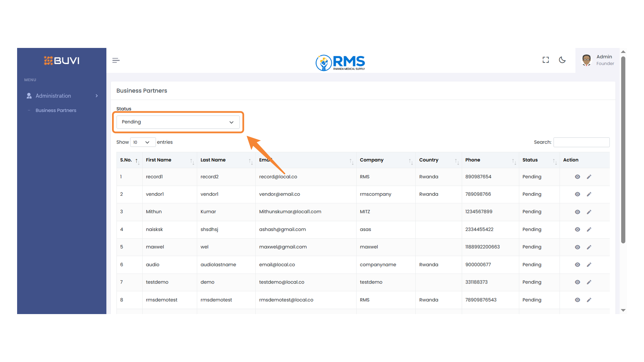The height and width of the screenshot is (362, 644).
Task: Enable fullscreen mode
Action: click(x=546, y=60)
